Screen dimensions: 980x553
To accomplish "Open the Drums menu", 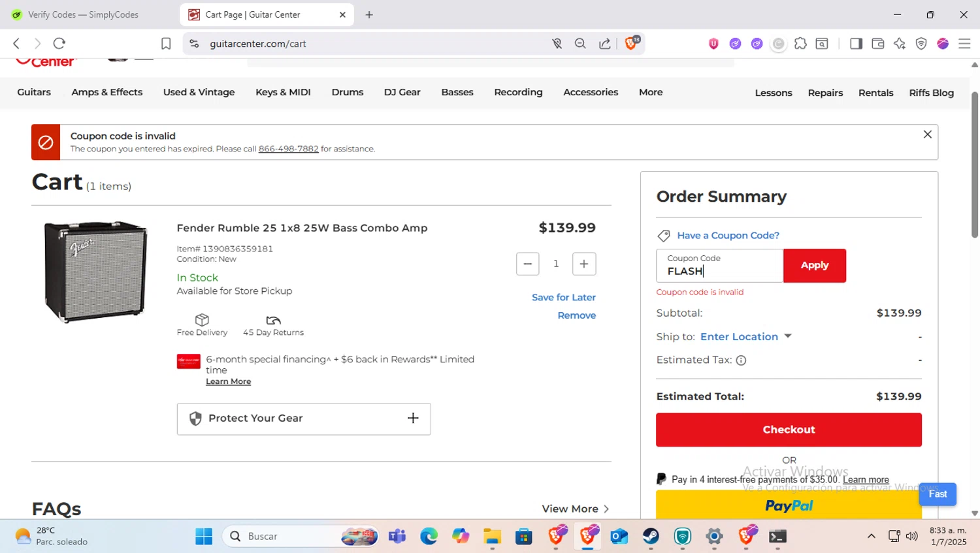I will click(x=348, y=92).
